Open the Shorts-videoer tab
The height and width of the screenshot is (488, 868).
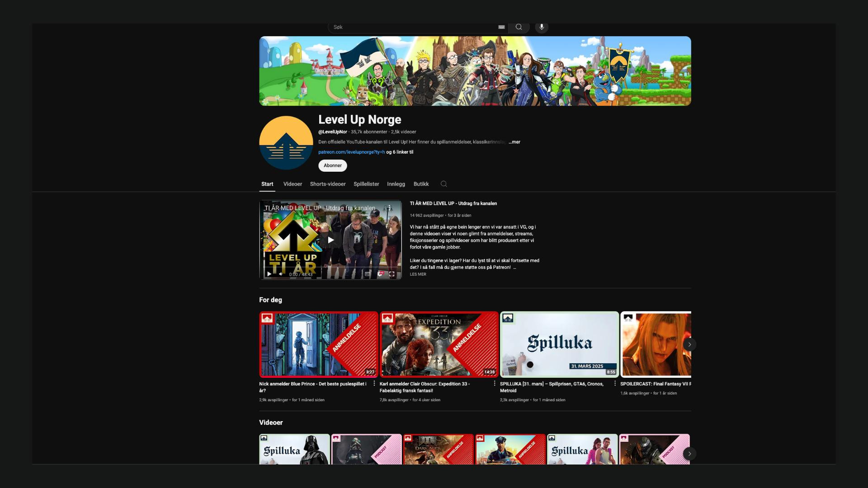coord(328,184)
